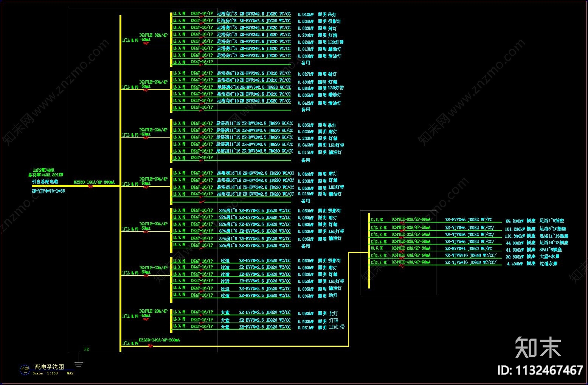Click the P-20 hexagonal drawing tag

coord(25,369)
